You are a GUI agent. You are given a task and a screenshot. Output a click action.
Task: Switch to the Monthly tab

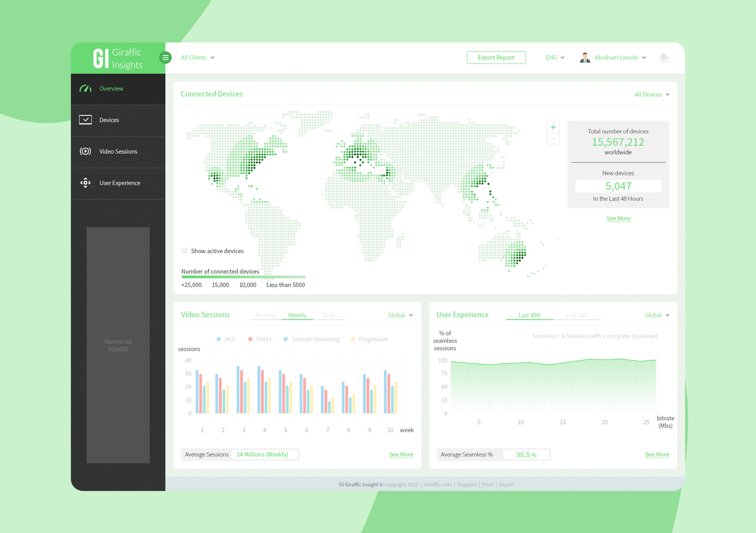(x=266, y=315)
